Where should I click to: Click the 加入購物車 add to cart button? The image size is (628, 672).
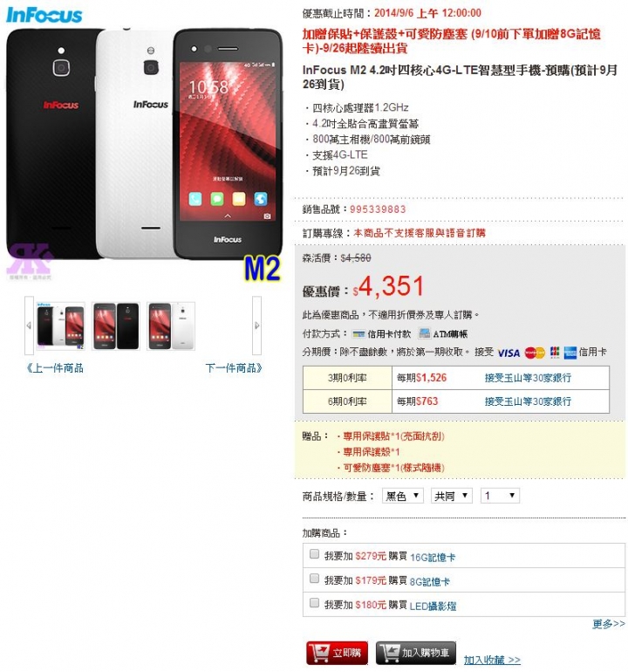[415, 653]
